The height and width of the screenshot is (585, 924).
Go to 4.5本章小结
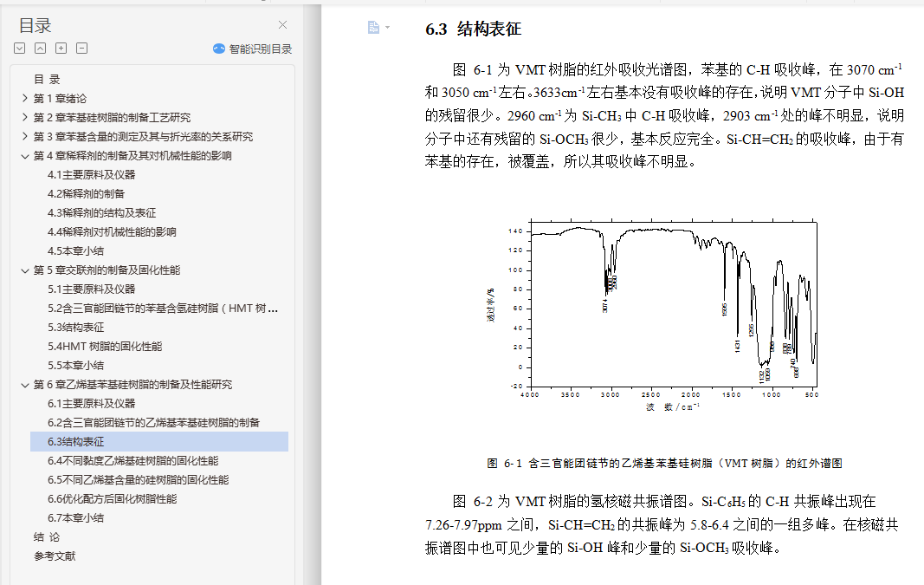75,250
